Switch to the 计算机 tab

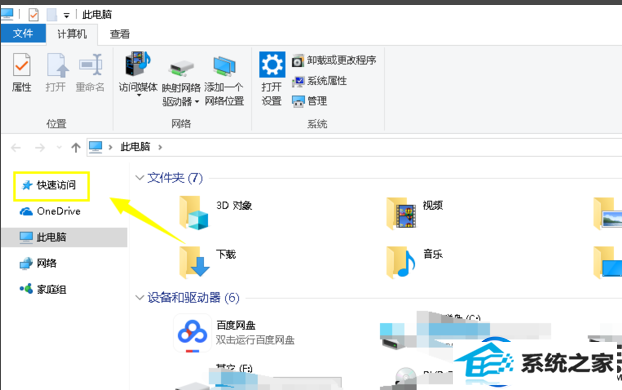point(72,34)
